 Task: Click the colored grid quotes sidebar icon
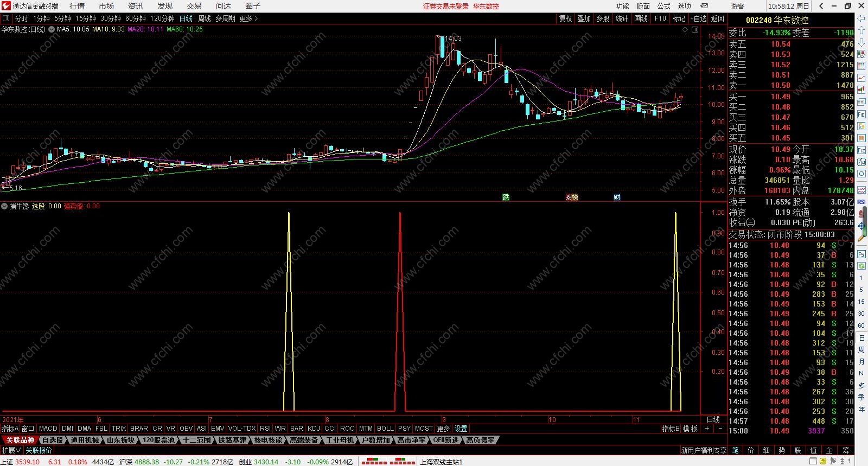(x=861, y=66)
